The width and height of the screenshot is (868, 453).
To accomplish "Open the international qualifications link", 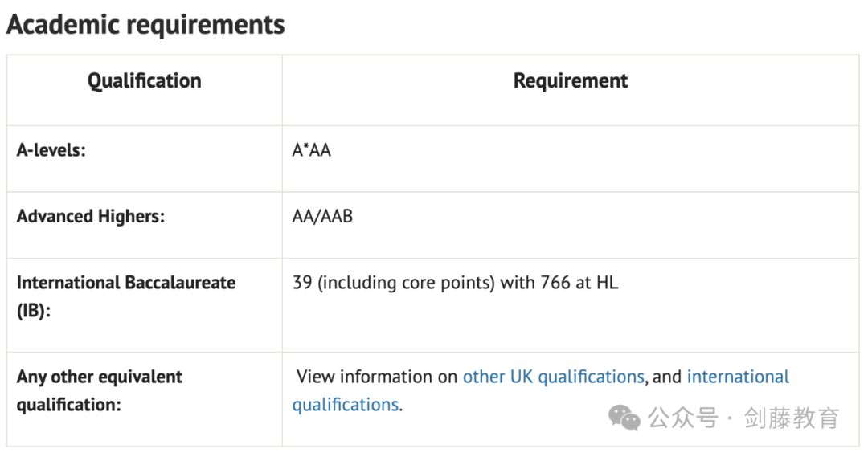I will 738,377.
